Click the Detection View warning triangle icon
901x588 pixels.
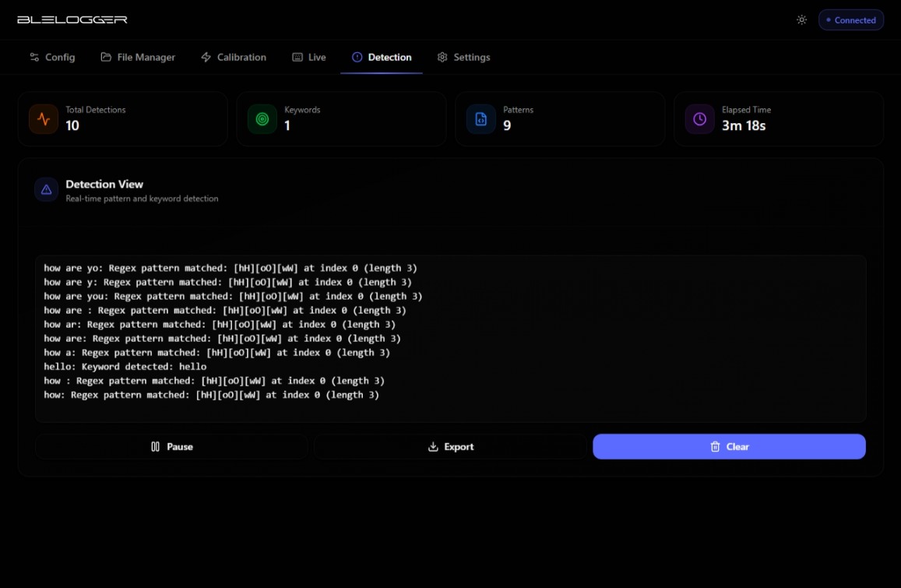(x=47, y=190)
